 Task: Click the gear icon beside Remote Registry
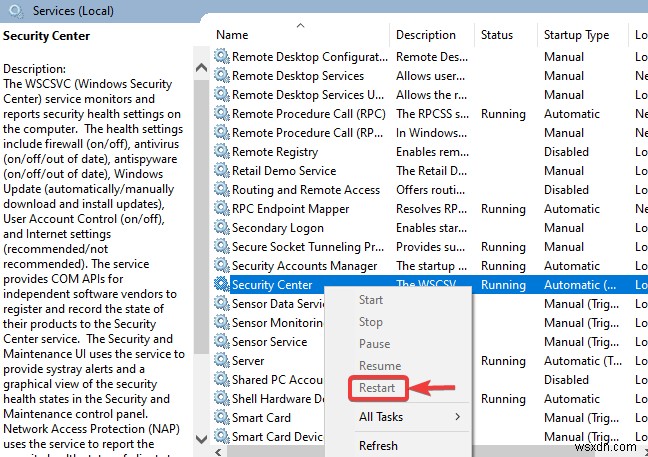point(222,152)
